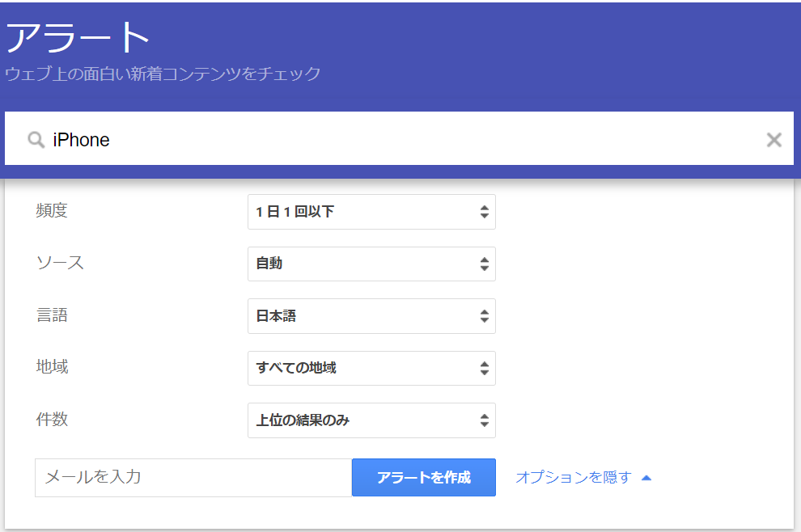Open the 頻度 frequency dropdown
Screen dimensions: 801x532
click(371, 212)
